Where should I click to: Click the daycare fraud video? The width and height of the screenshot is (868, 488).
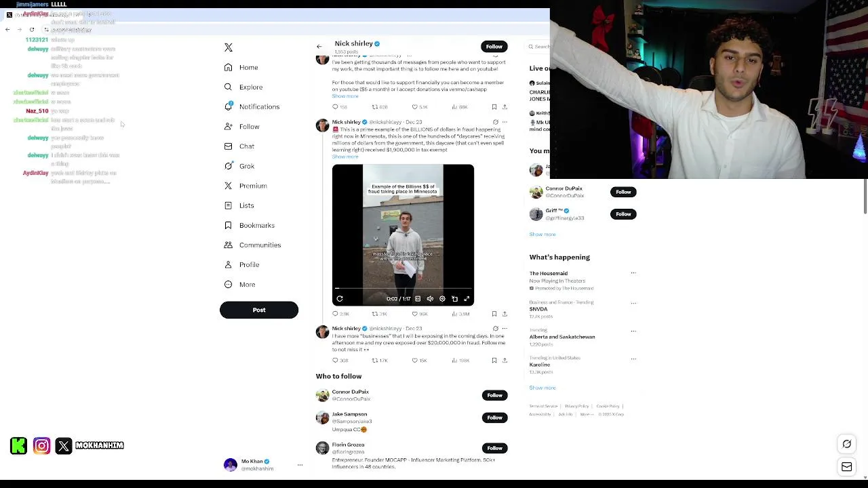point(403,235)
